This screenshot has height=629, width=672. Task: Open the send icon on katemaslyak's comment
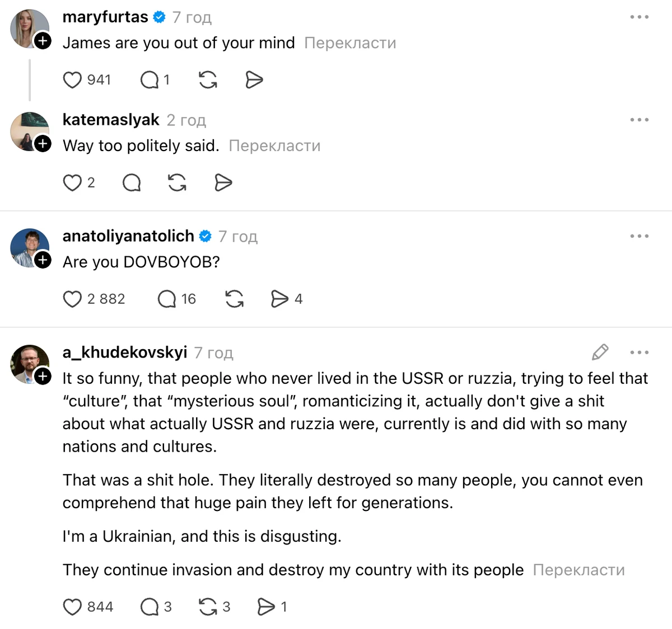point(223,182)
